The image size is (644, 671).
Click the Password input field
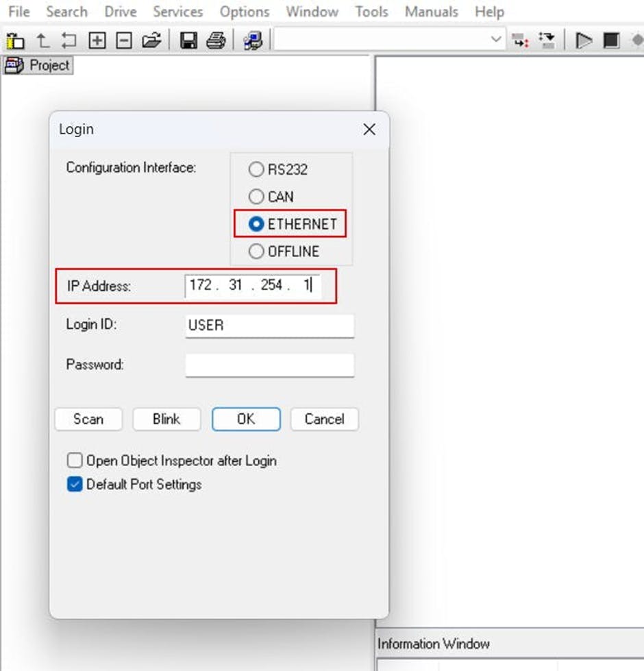[x=269, y=365]
